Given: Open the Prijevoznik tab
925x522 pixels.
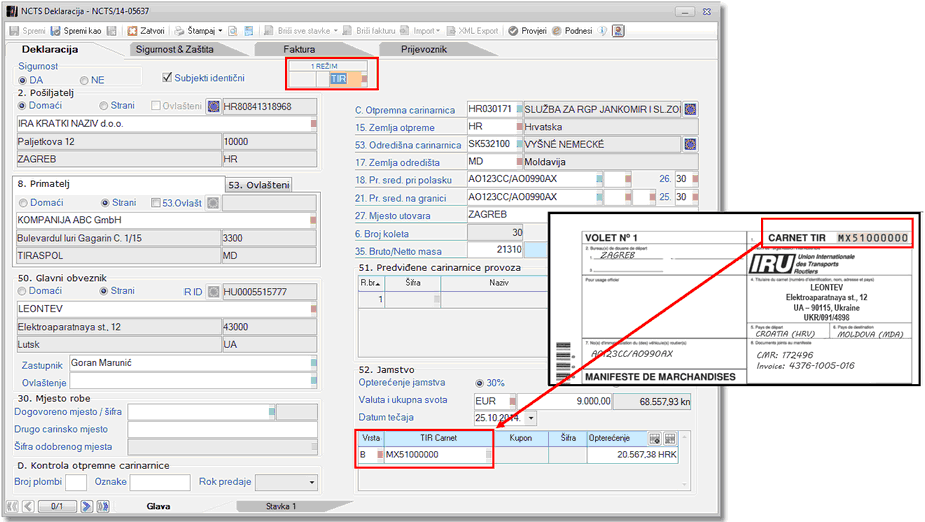Looking at the screenshot, I should click(424, 50).
